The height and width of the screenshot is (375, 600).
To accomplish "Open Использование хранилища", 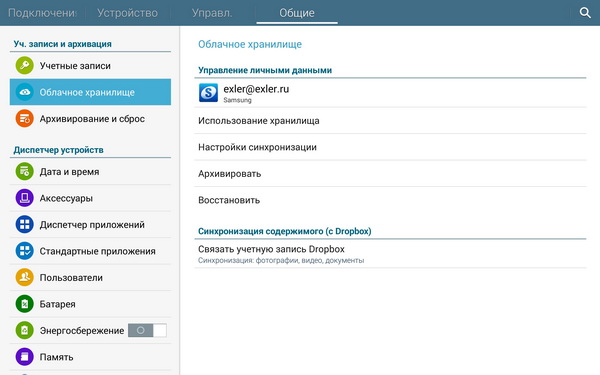I will tap(390, 121).
